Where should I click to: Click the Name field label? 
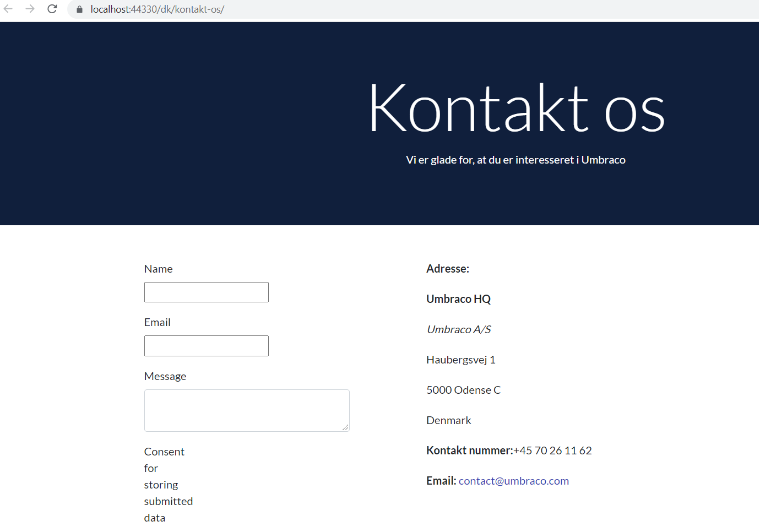pyautogui.click(x=158, y=269)
